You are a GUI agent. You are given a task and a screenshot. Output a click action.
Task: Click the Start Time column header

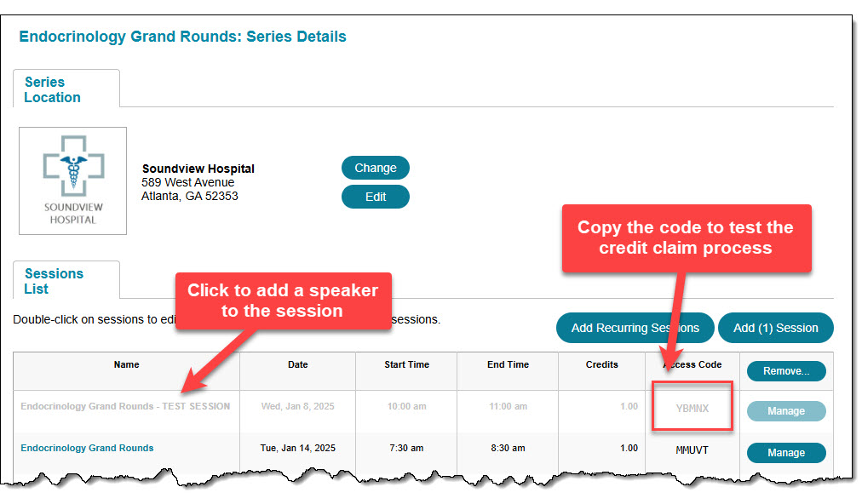407,365
